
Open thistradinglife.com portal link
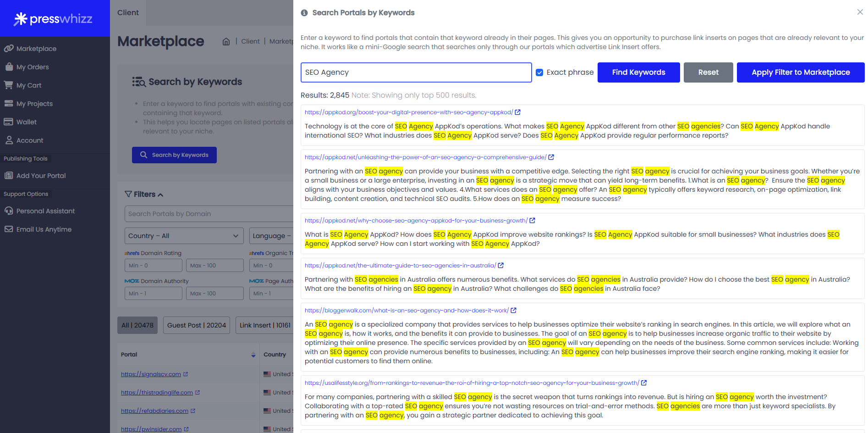157,393
